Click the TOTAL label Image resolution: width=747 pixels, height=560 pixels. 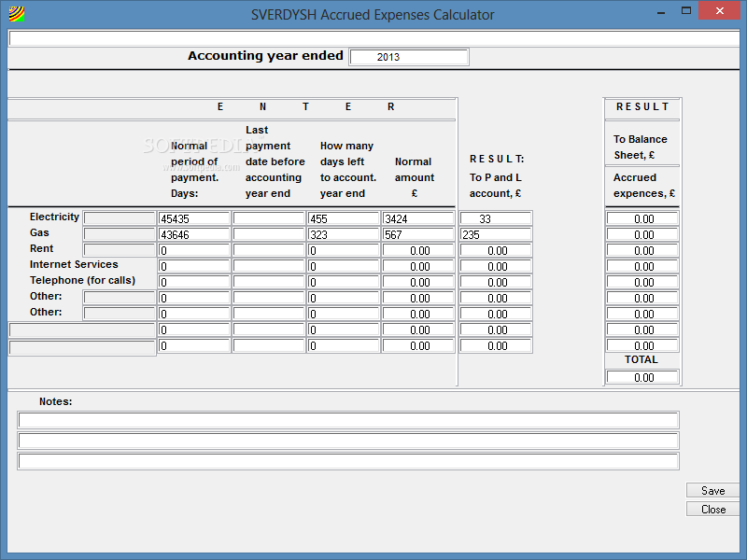pos(641,359)
